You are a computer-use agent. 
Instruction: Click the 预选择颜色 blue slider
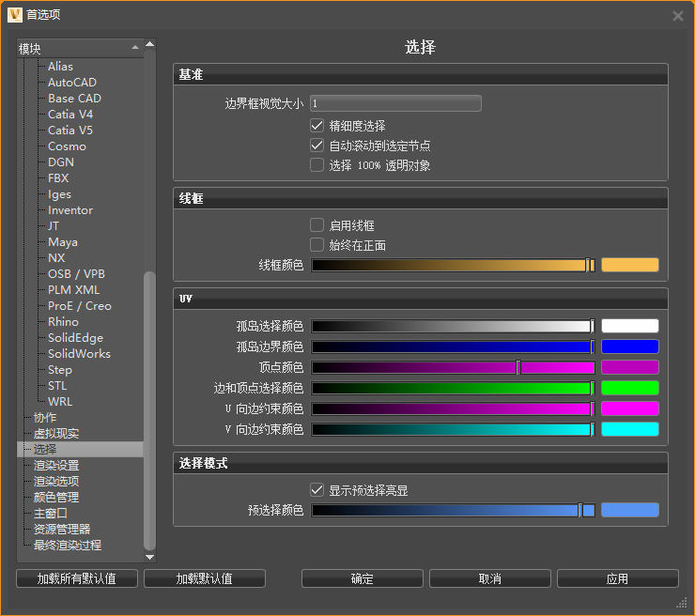click(453, 511)
